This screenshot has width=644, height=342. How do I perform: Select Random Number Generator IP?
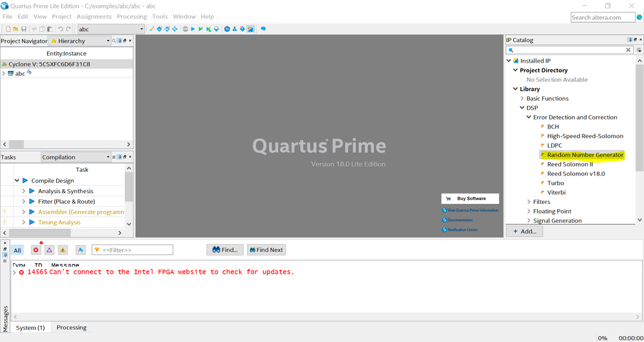(x=585, y=155)
